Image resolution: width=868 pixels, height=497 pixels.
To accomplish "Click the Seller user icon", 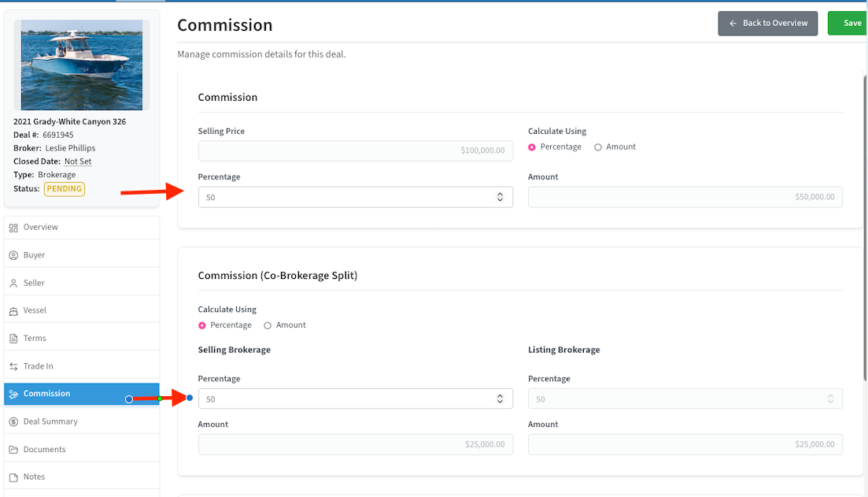I will (13, 283).
